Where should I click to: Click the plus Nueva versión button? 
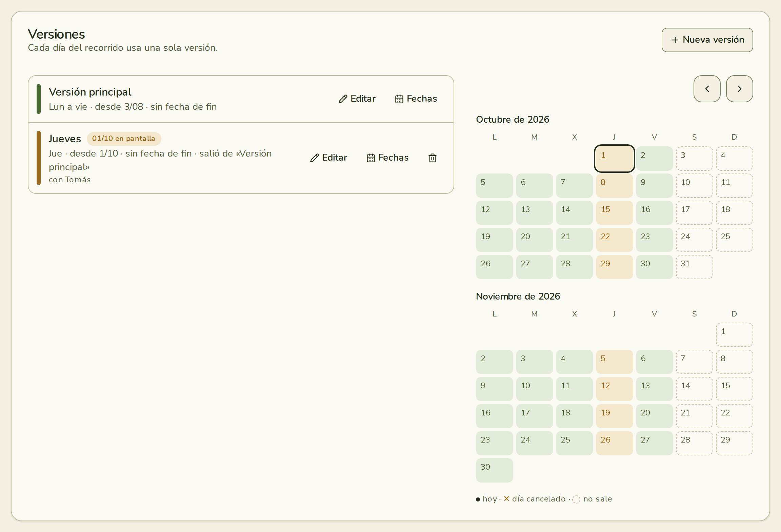pos(707,40)
